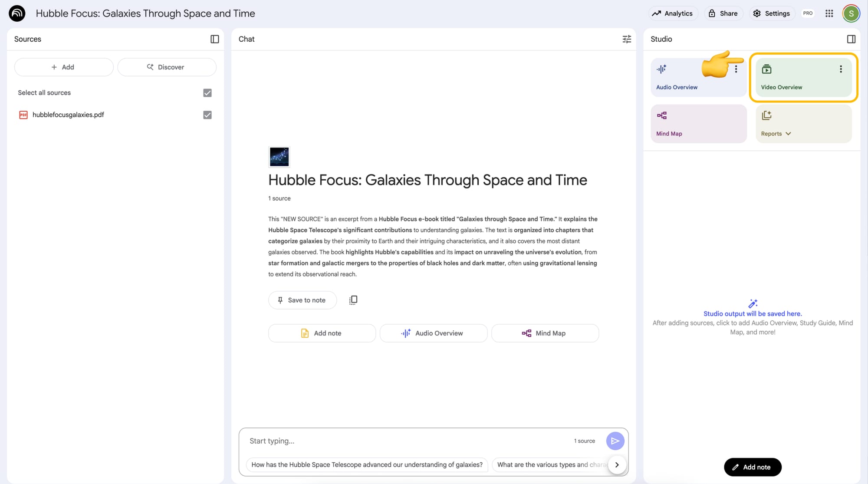Screen dimensions: 868x484
Task: Uncheck the hubblefocusgalaxies.pdf source checkbox
Action: [207, 115]
